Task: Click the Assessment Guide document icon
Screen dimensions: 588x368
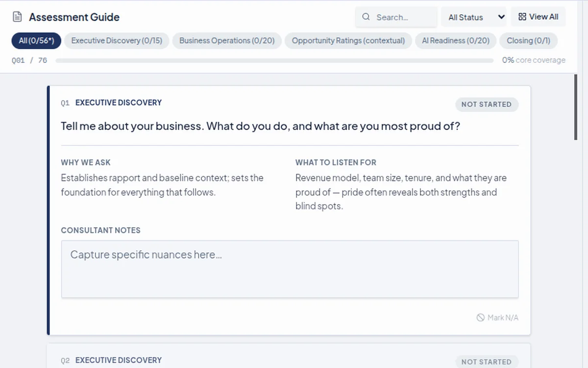Action: pyautogui.click(x=17, y=17)
